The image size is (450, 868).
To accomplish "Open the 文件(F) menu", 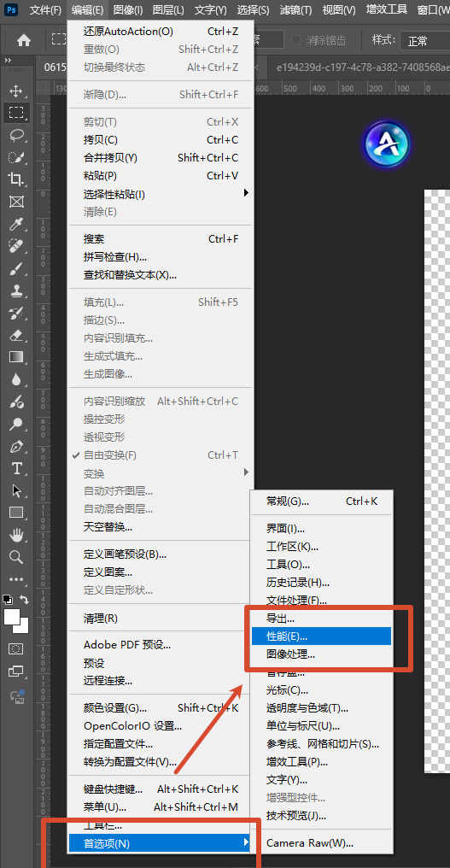I will 45,10.
